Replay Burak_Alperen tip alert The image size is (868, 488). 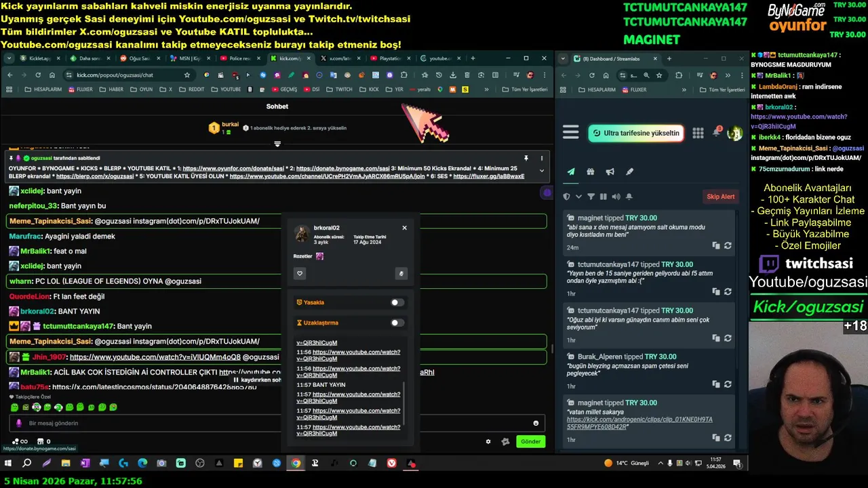pyautogui.click(x=728, y=384)
